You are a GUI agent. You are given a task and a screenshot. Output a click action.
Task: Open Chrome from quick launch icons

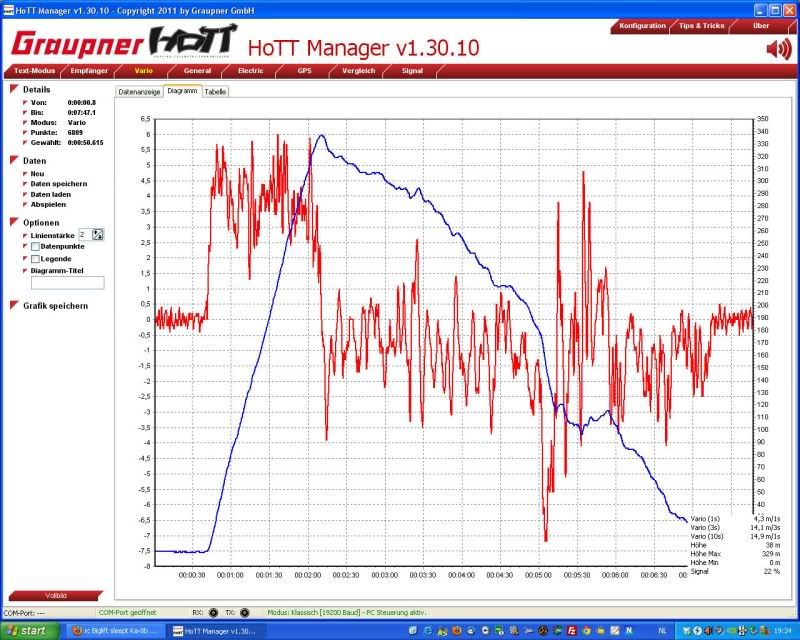(x=586, y=631)
